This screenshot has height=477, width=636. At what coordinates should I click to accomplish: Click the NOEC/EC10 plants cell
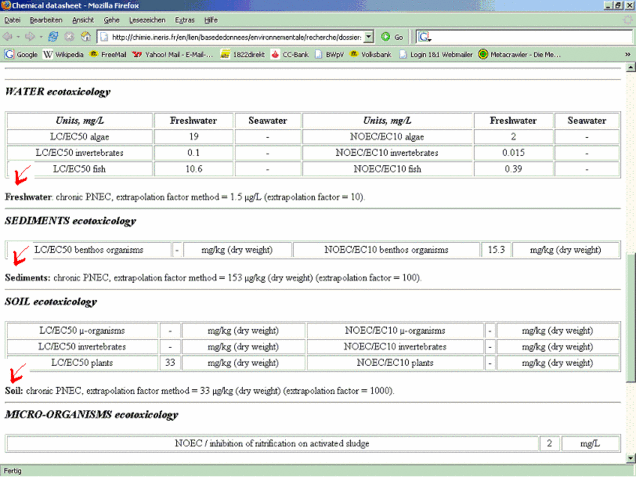click(x=395, y=363)
